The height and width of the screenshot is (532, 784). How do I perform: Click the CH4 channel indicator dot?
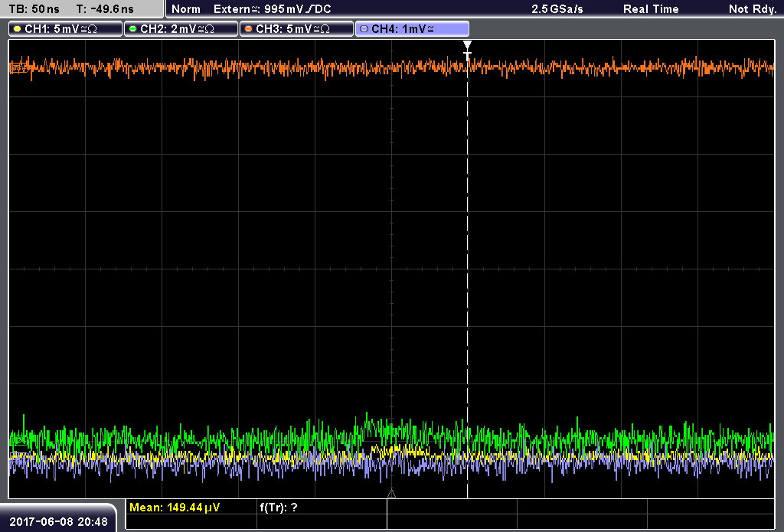(364, 29)
